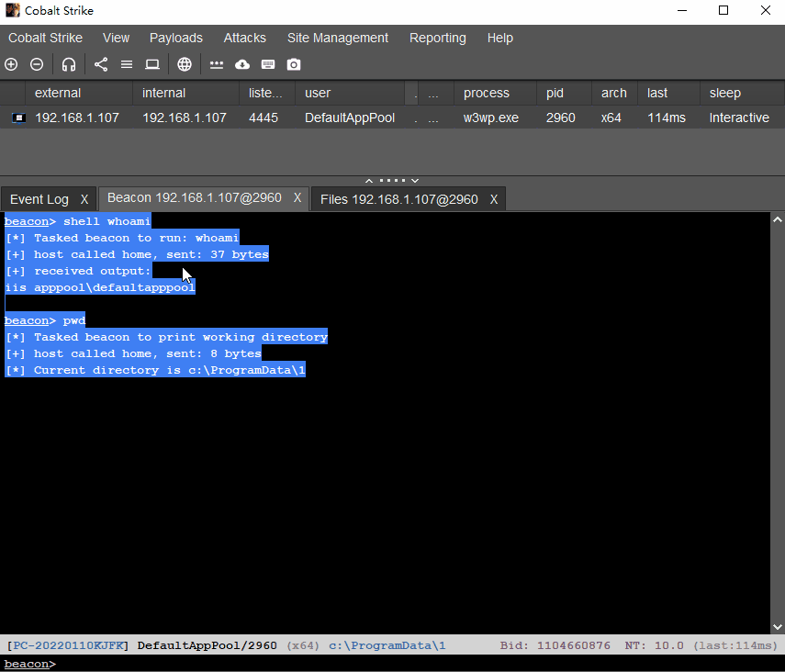Click the DefaultAppPool user cell

coord(350,118)
